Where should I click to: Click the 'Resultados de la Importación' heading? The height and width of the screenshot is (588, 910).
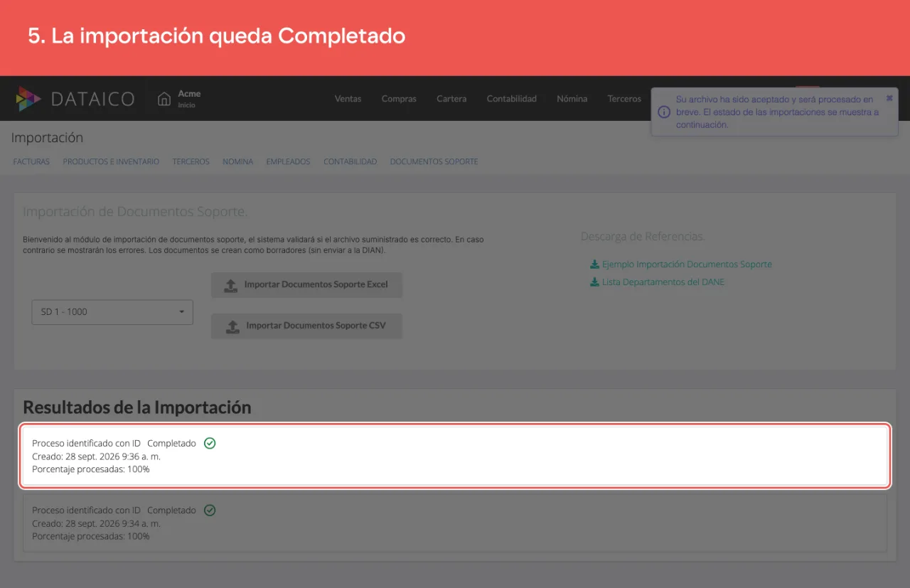tap(137, 407)
